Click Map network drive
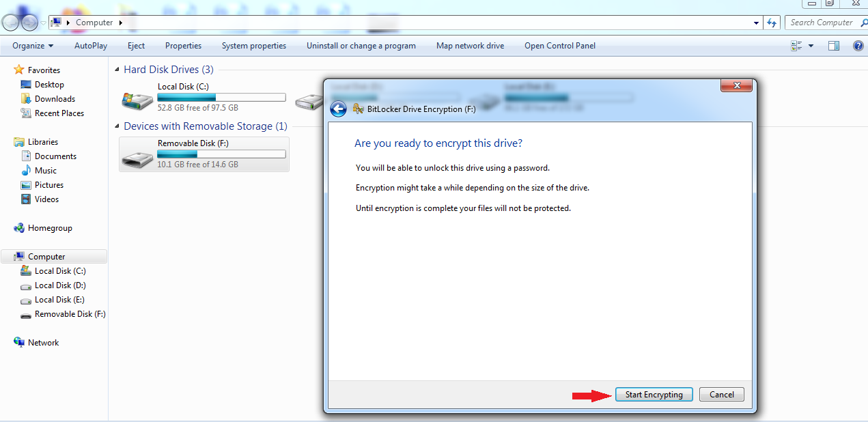The height and width of the screenshot is (422, 868). (x=470, y=46)
